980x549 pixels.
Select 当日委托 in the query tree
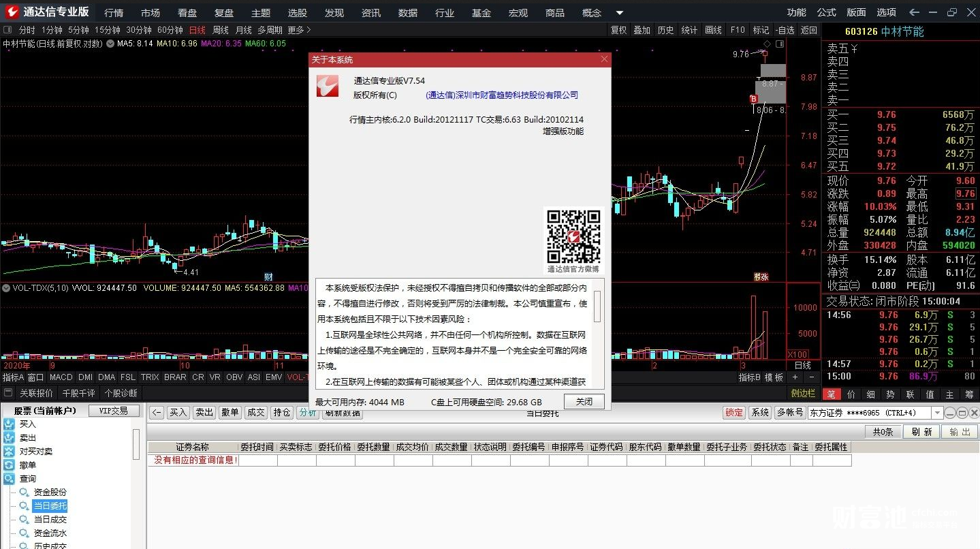50,506
